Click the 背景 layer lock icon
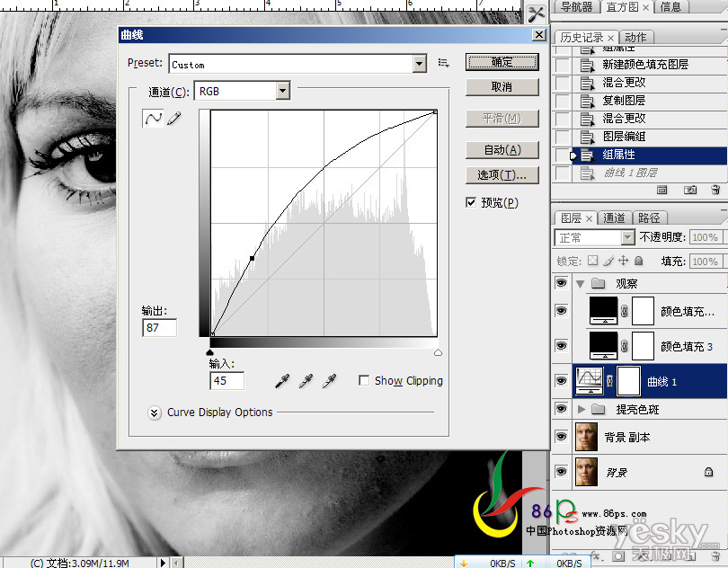Viewport: 728px width, 568px height. [708, 472]
